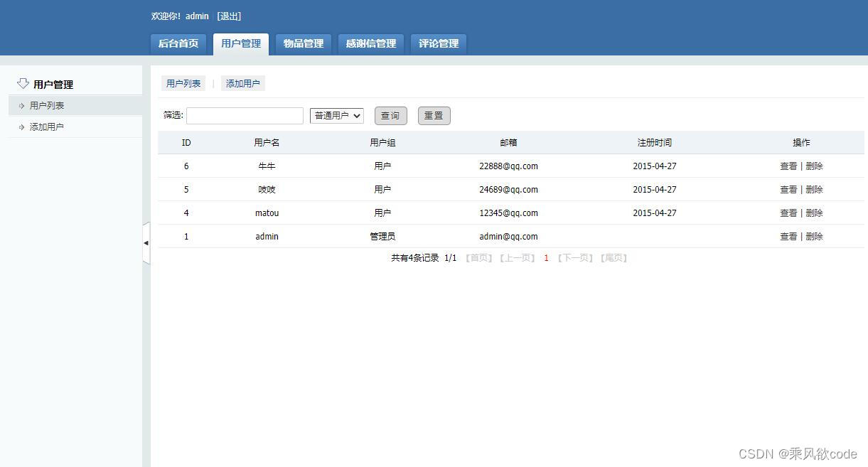The image size is (868, 467).
Task: Collapse the sidebar with the left-arrow handle
Action: pos(146,243)
